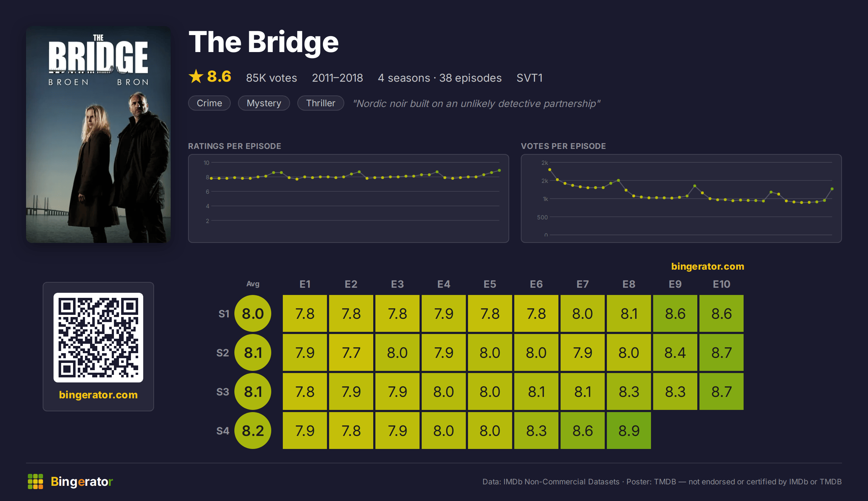Click the Bingerator brand name in footer

pos(82,481)
